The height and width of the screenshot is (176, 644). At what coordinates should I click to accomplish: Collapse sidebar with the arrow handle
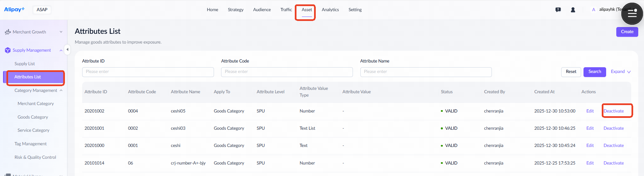(67, 50)
